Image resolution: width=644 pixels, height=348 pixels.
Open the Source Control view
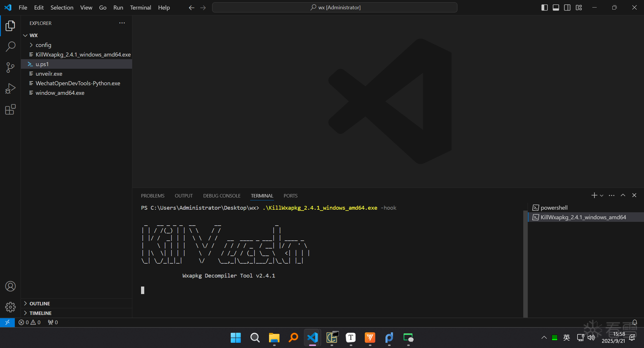point(10,68)
